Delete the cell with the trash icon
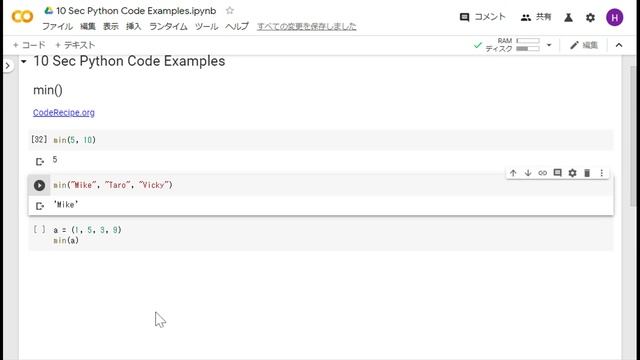The image size is (640, 360). pos(587,173)
